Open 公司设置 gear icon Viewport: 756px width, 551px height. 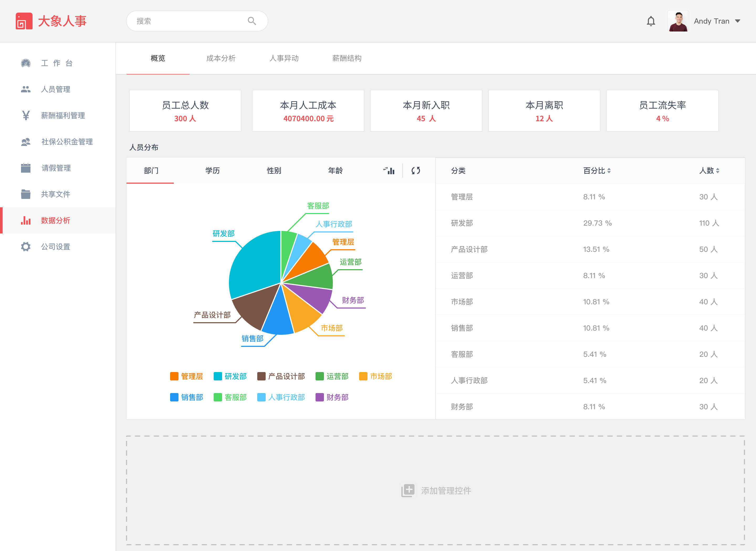[26, 247]
